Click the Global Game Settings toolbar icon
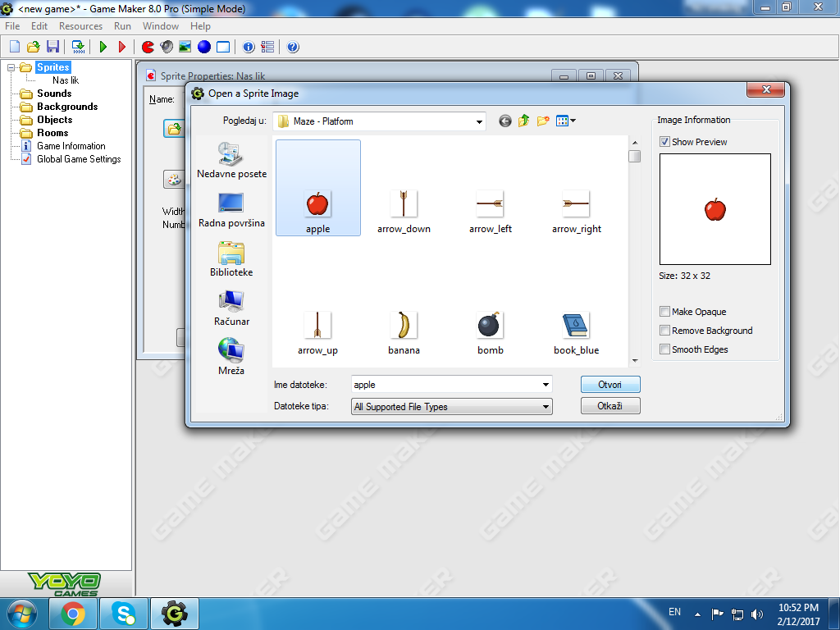Image resolution: width=840 pixels, height=630 pixels. point(267,47)
